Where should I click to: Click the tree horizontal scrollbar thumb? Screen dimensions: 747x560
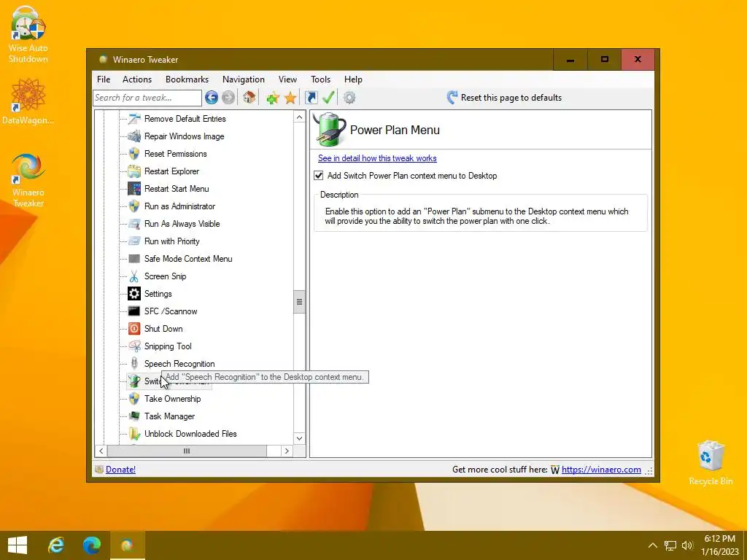[187, 451]
